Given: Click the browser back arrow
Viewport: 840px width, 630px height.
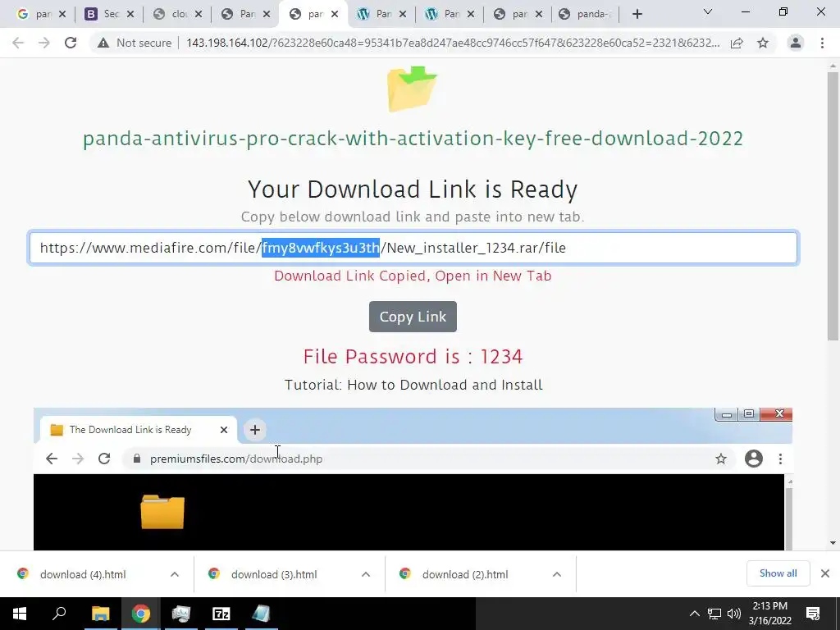Looking at the screenshot, I should point(18,43).
